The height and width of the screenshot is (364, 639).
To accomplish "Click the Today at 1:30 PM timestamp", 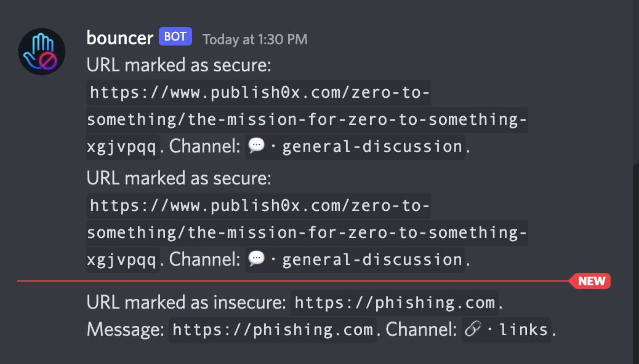I will point(254,39).
